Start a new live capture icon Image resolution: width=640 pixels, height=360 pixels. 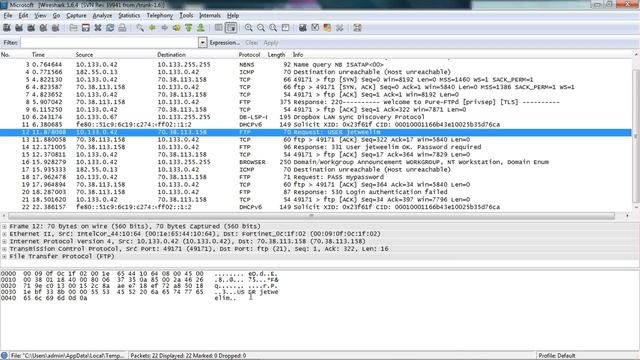[x=31, y=28]
